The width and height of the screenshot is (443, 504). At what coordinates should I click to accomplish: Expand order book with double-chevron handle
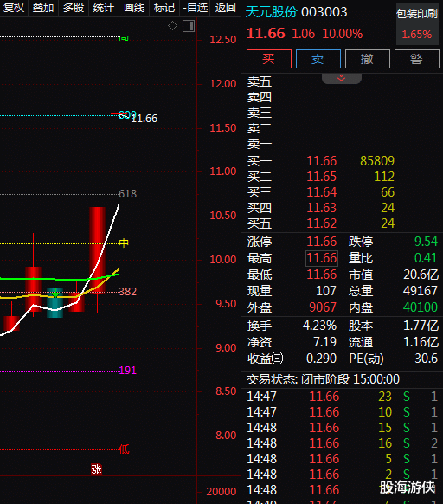(x=342, y=79)
